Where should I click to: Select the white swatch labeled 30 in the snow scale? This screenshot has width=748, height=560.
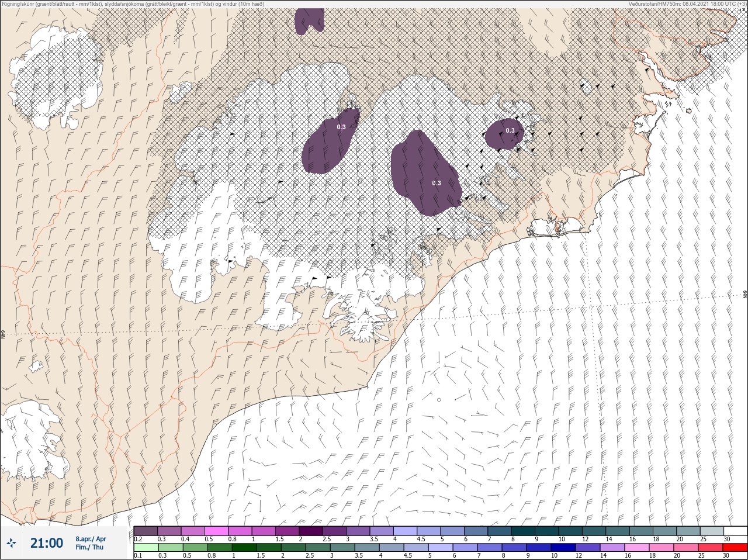736,531
